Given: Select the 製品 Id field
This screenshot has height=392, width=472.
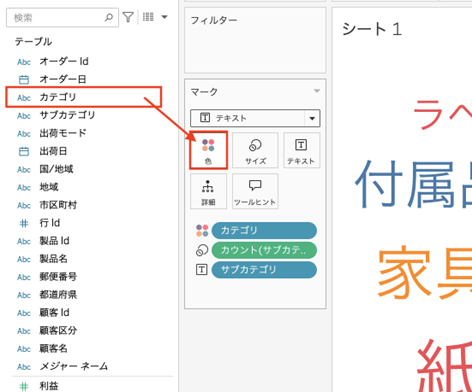Looking at the screenshot, I should click(x=54, y=241).
